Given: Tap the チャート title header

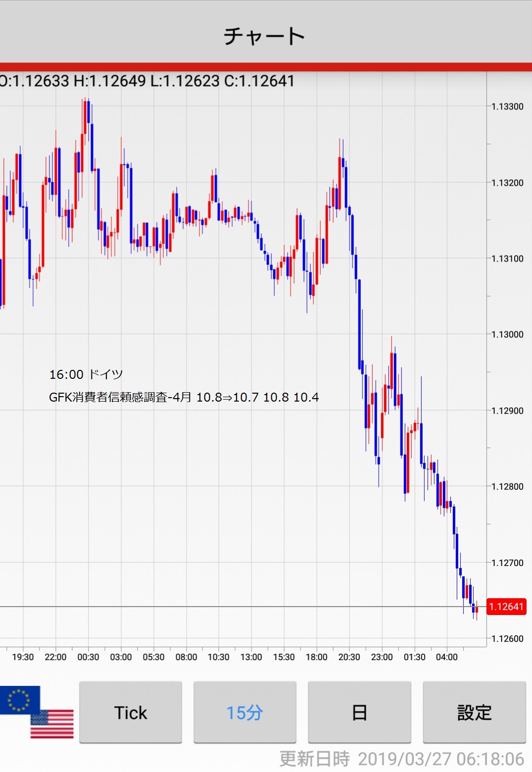Looking at the screenshot, I should tap(264, 36).
